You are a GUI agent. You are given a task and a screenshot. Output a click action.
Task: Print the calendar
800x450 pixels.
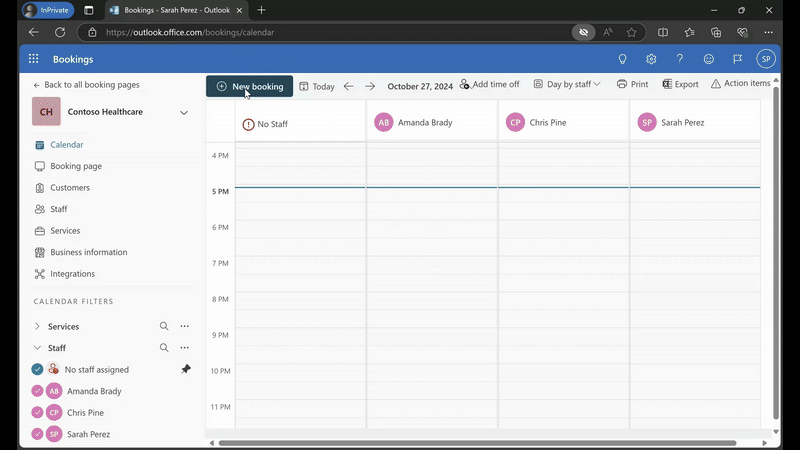[632, 84]
